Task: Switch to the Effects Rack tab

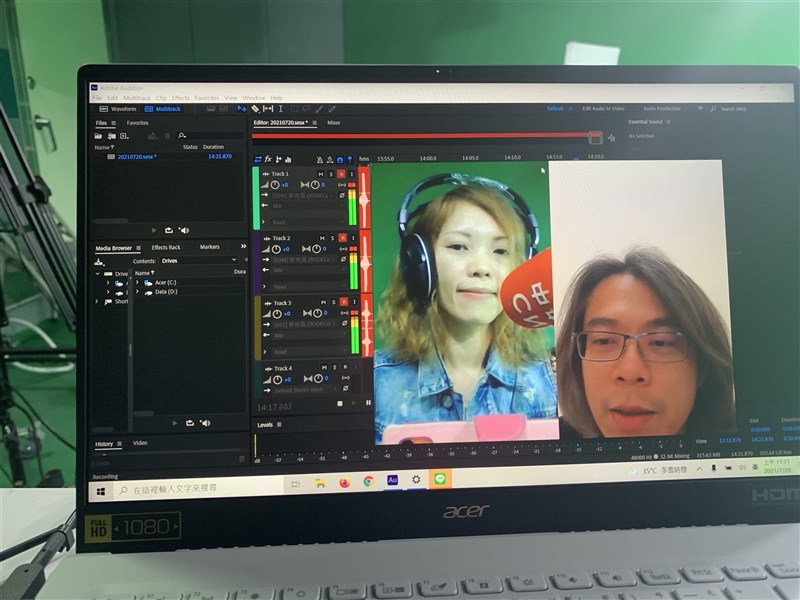Action: (166, 247)
